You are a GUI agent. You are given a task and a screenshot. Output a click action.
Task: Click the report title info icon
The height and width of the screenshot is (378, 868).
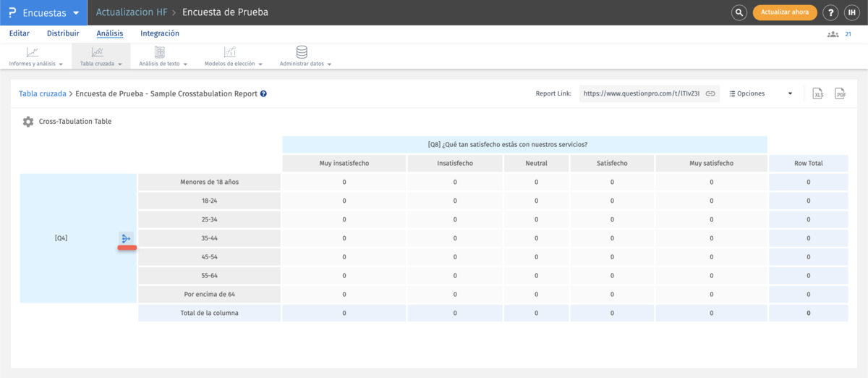(x=263, y=94)
